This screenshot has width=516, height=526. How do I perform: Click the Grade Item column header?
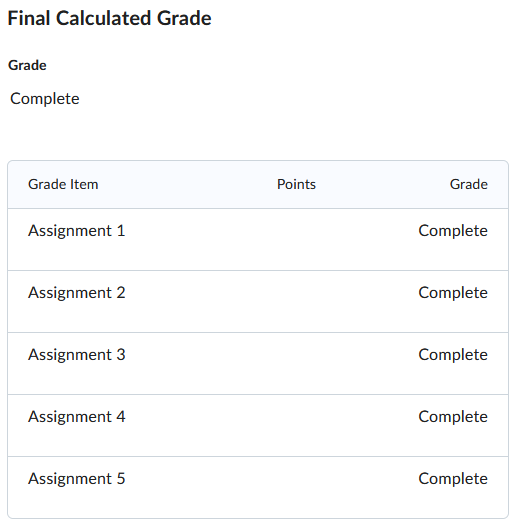click(x=63, y=184)
